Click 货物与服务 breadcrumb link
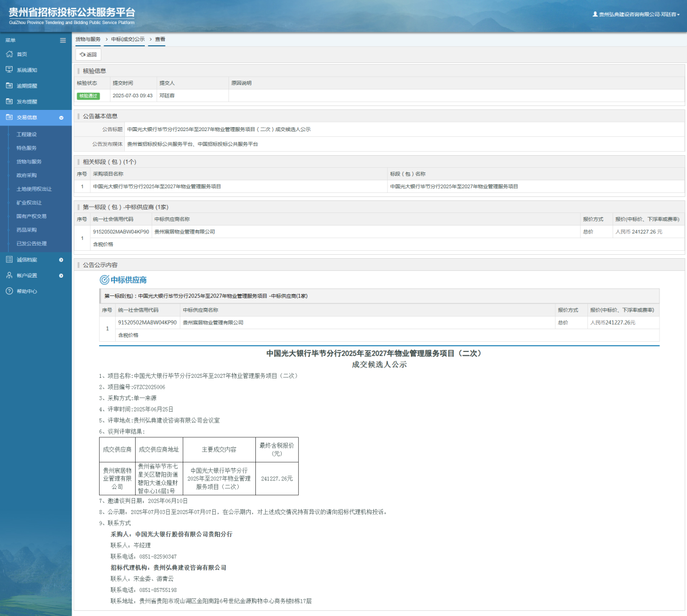The image size is (687, 616). point(88,40)
